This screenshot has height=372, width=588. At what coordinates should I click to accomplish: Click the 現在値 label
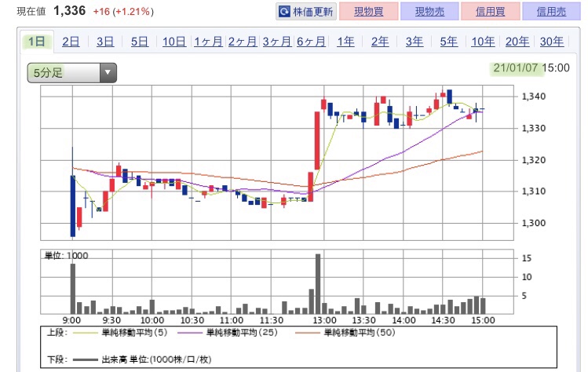(31, 12)
